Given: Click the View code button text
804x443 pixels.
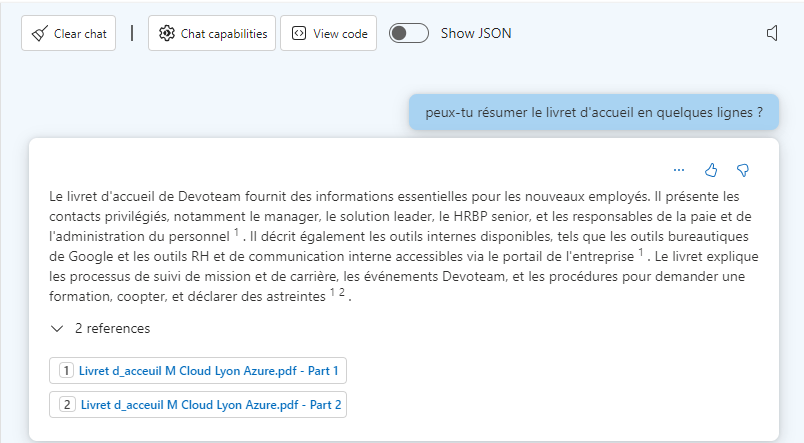Looking at the screenshot, I should point(340,34).
